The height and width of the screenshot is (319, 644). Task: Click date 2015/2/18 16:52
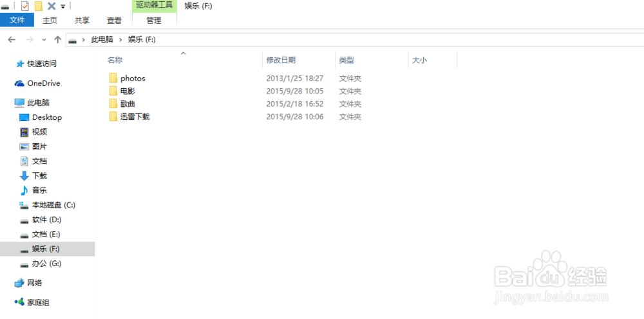(x=294, y=104)
